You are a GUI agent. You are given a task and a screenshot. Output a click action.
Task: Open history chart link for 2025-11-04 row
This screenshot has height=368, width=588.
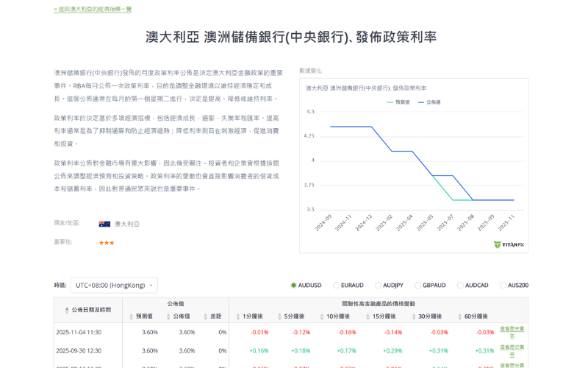pos(512,332)
